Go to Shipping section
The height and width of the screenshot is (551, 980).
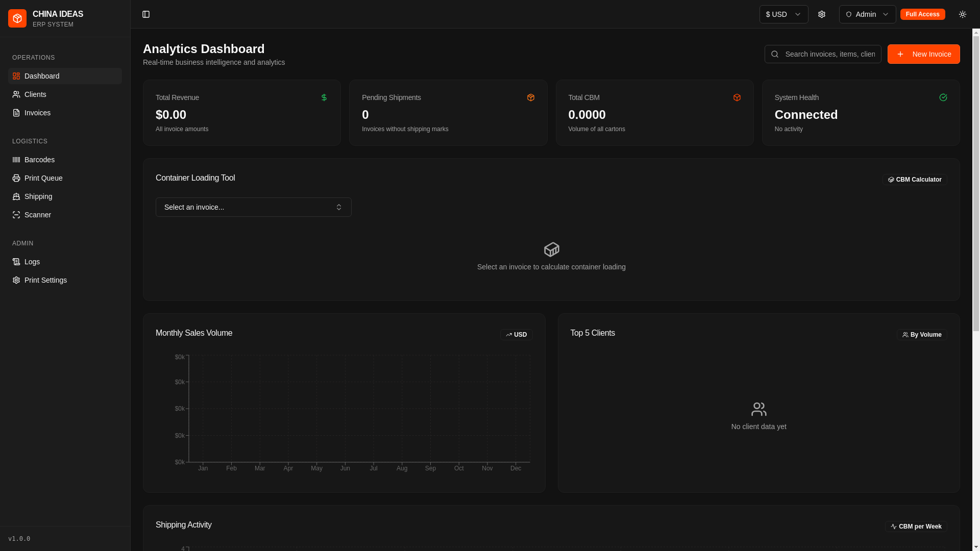(65, 196)
